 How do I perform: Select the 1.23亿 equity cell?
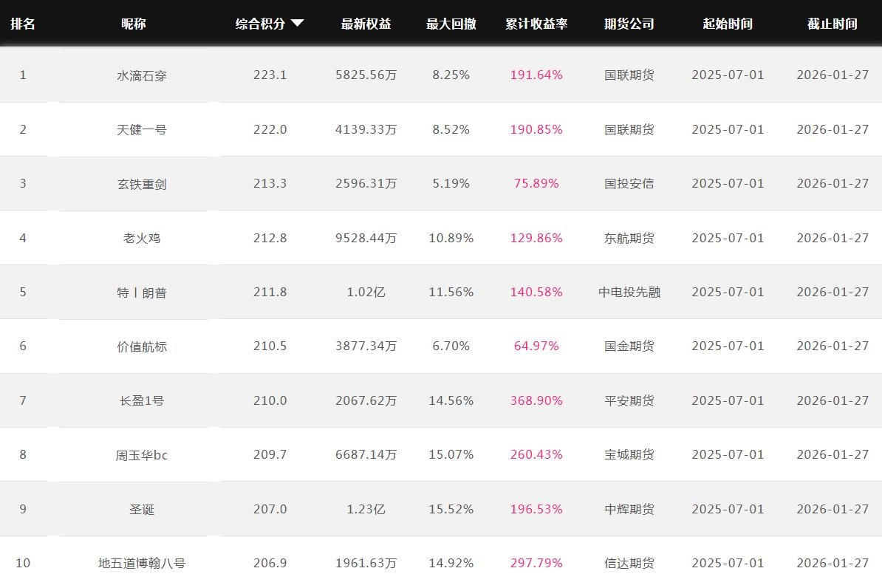coord(366,509)
